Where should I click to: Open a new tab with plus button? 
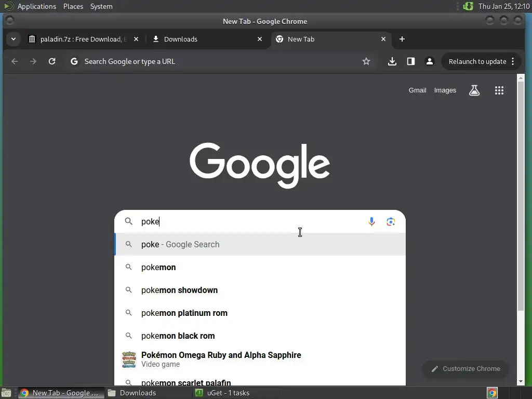pos(402,39)
